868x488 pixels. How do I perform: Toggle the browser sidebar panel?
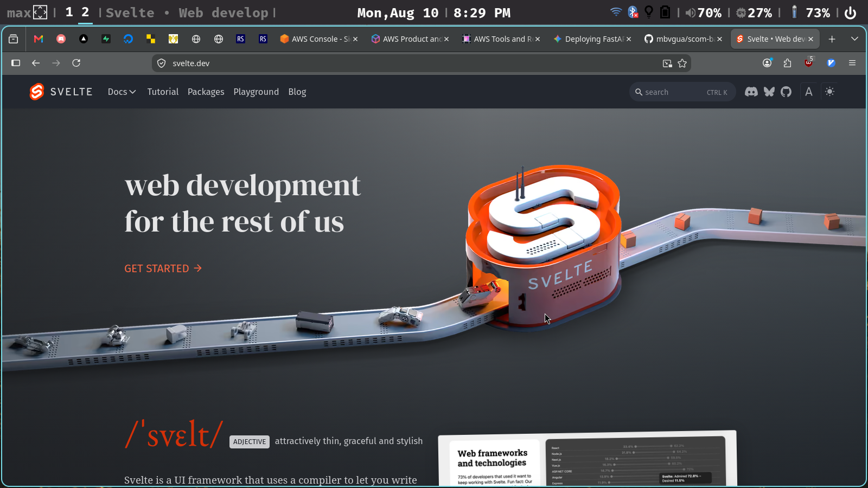pos(16,63)
